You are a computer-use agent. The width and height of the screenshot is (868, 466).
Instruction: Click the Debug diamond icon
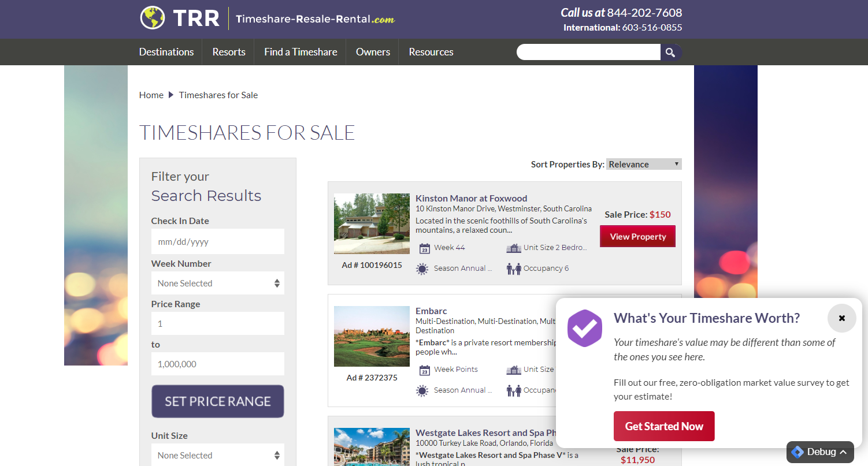[x=797, y=452]
